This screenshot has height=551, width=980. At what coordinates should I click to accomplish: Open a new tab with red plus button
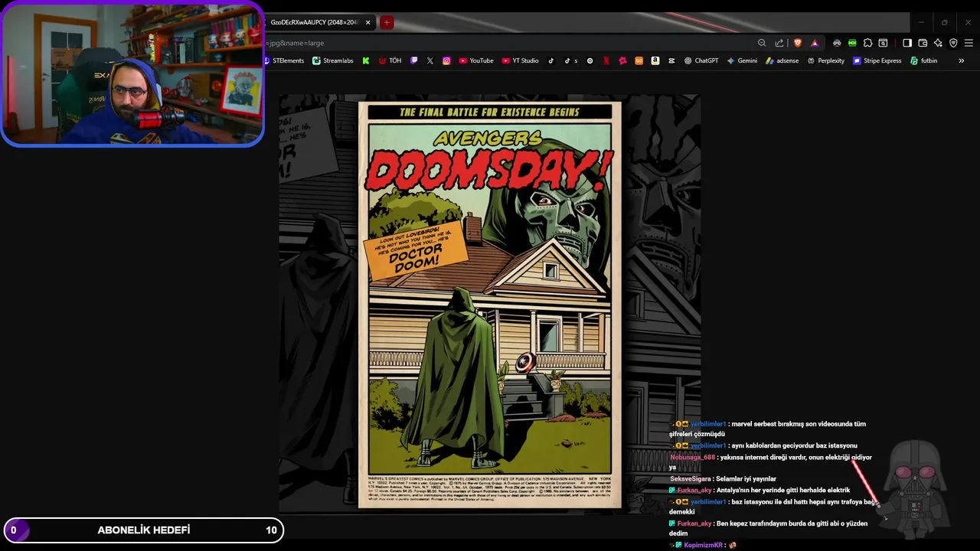tap(387, 22)
